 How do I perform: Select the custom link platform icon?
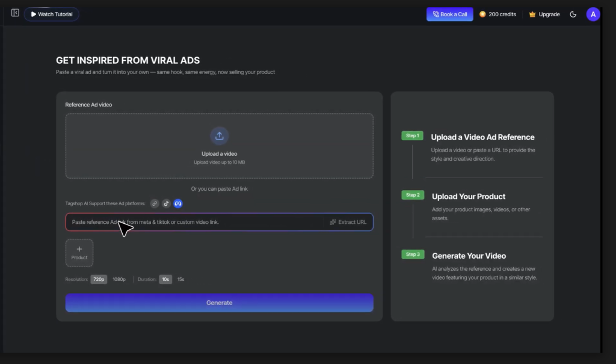[x=155, y=203]
